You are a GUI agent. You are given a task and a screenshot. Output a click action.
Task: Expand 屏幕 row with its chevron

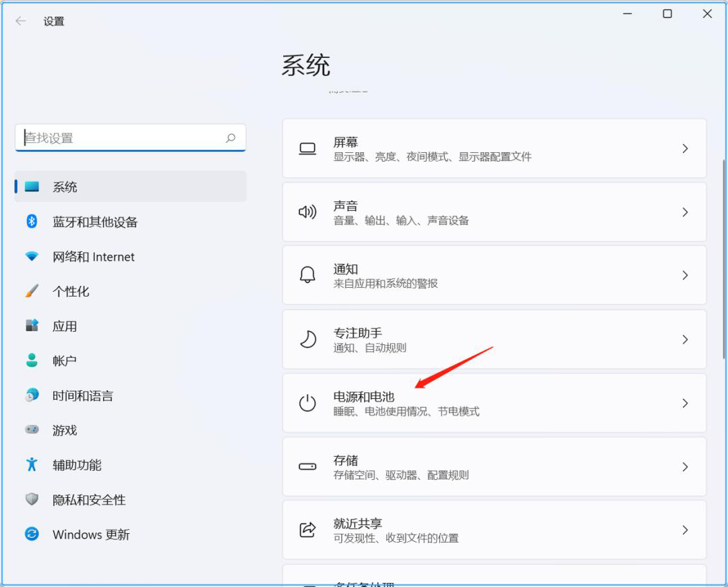[686, 148]
